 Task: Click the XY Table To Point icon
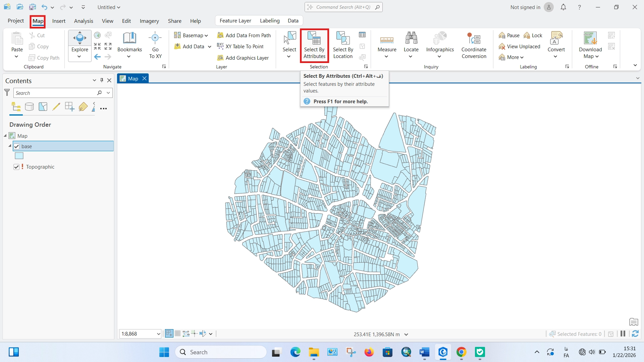tap(220, 46)
